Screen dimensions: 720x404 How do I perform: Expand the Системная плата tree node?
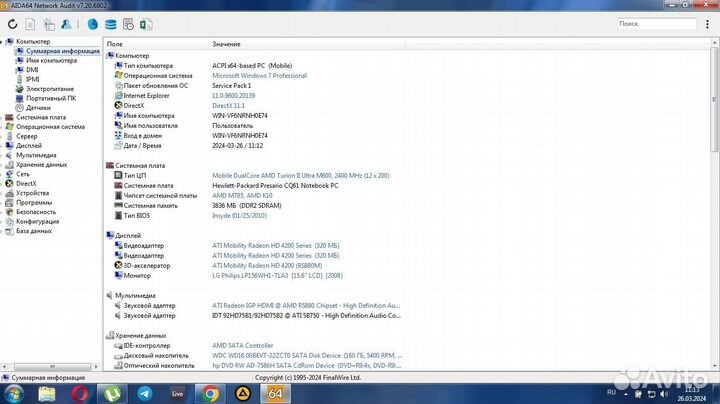point(2,118)
